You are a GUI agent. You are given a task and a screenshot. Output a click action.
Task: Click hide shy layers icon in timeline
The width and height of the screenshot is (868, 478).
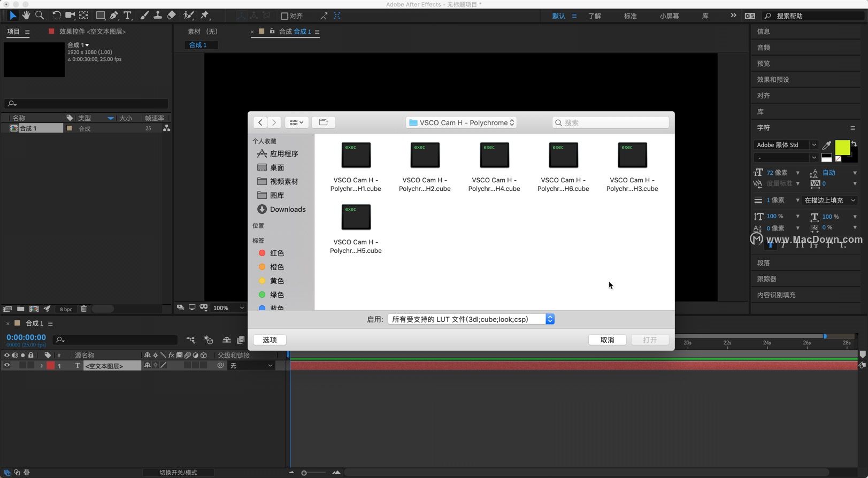[x=227, y=340]
